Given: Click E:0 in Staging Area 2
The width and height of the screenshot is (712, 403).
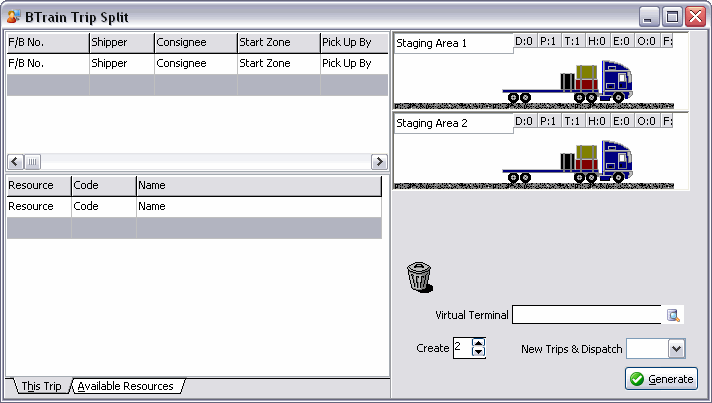Looking at the screenshot, I should [x=621, y=121].
